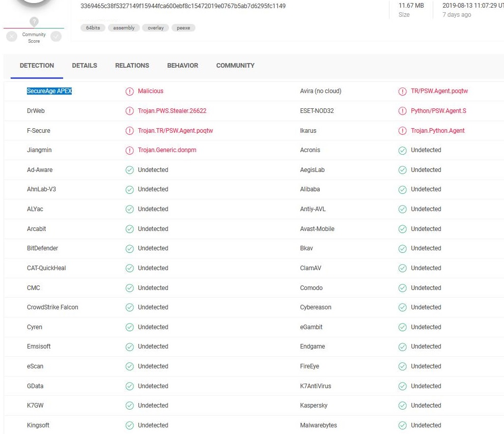This screenshot has width=504, height=434.
Task: Click the Undetected result for Comodo
Action: point(426,288)
